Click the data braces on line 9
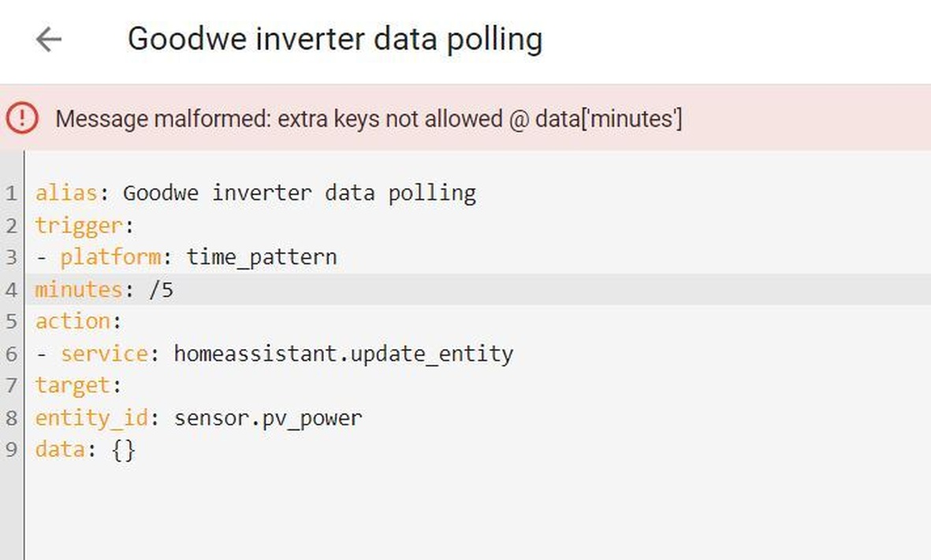This screenshot has height=560, width=931. coord(124,450)
